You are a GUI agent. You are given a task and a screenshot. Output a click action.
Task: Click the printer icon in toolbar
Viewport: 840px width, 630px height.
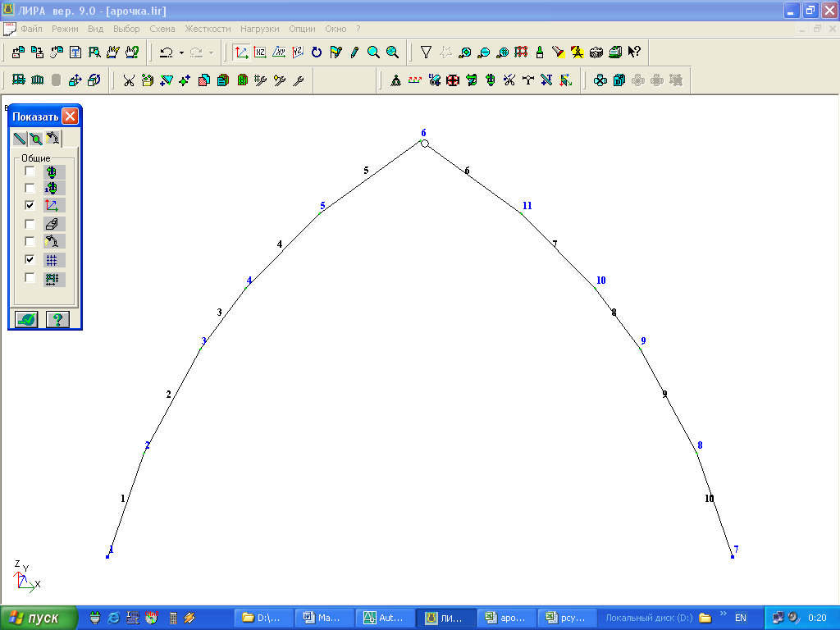pos(615,52)
